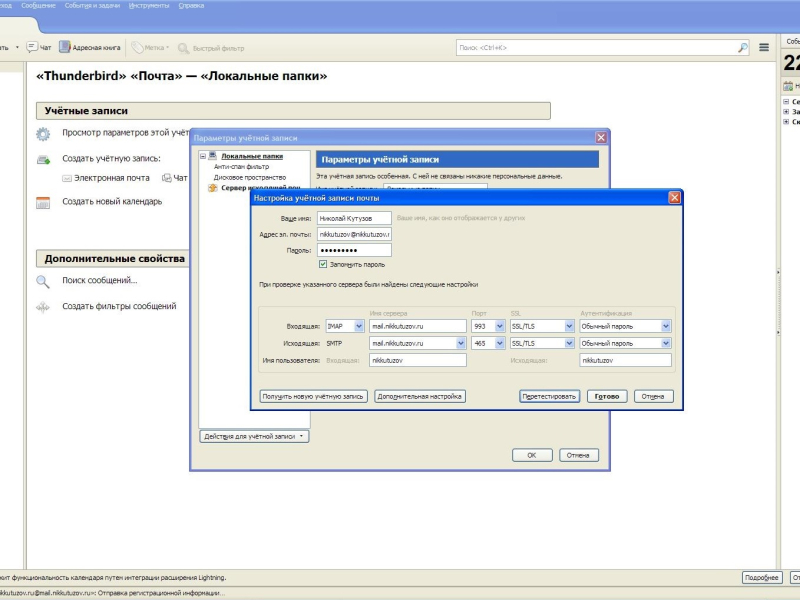Click the gear icon for viewing account settings
The height and width of the screenshot is (600, 800).
[x=43, y=134]
